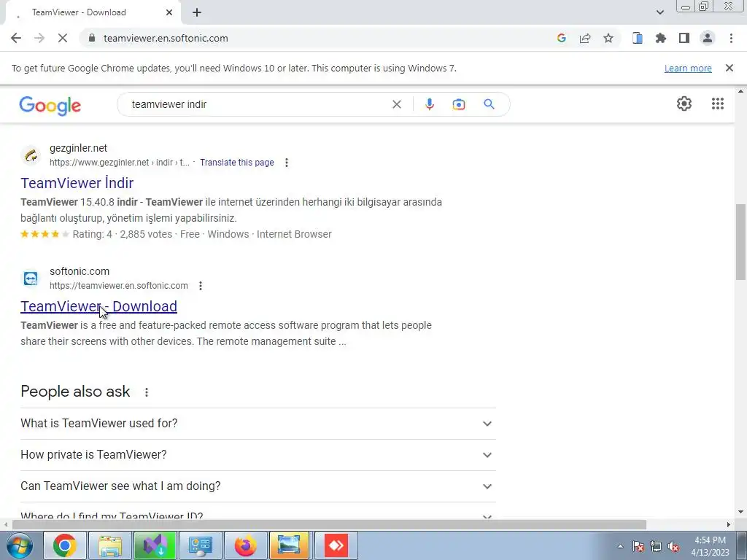Bookmark this tab with the star icon
Screen dimensions: 747x560
tap(608, 38)
